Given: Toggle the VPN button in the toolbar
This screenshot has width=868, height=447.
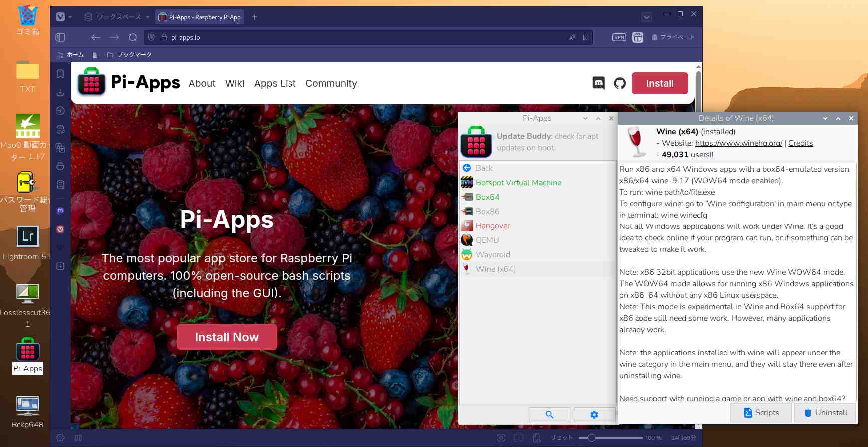Looking at the screenshot, I should point(619,37).
